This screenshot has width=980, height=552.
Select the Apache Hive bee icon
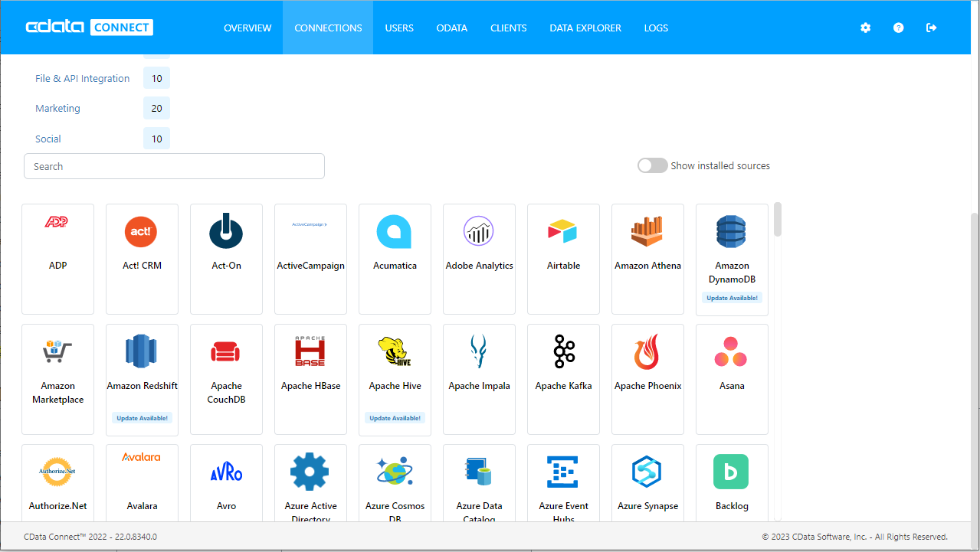[395, 351]
